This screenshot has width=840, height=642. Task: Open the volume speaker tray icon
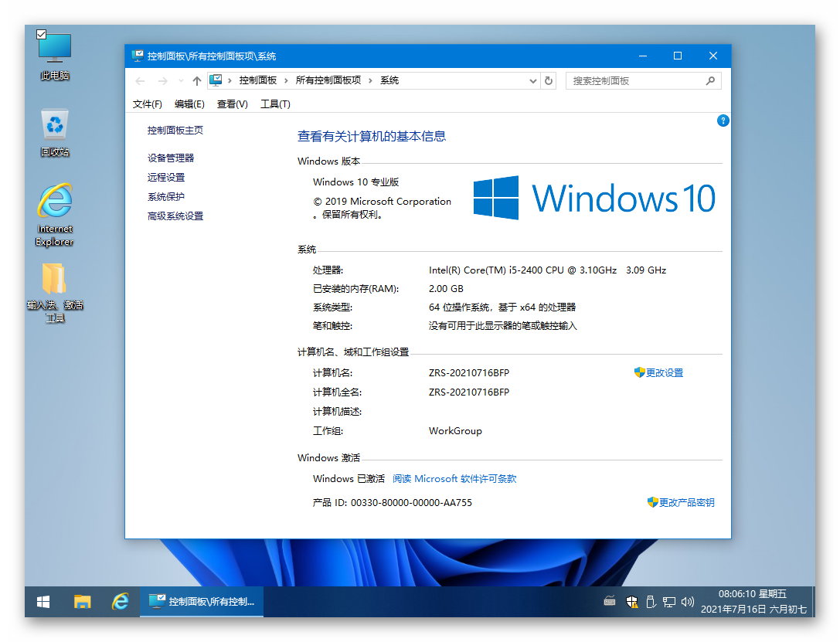click(x=687, y=602)
